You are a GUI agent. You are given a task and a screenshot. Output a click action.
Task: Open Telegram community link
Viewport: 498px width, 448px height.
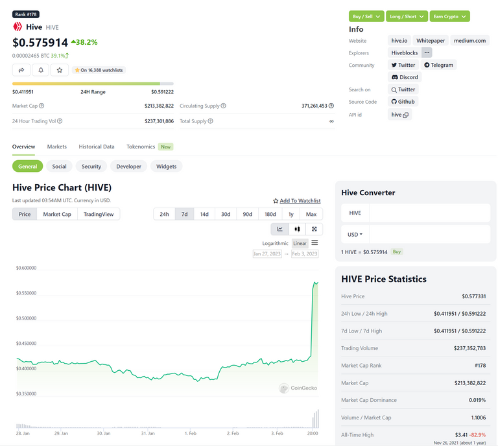[x=439, y=65]
